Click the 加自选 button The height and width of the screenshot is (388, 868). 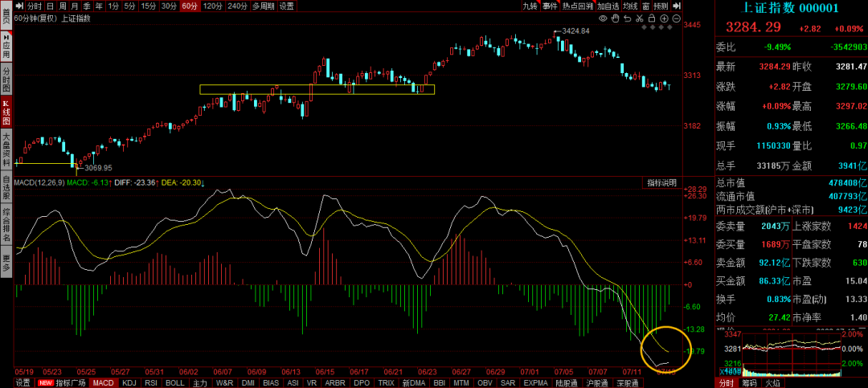point(608,6)
